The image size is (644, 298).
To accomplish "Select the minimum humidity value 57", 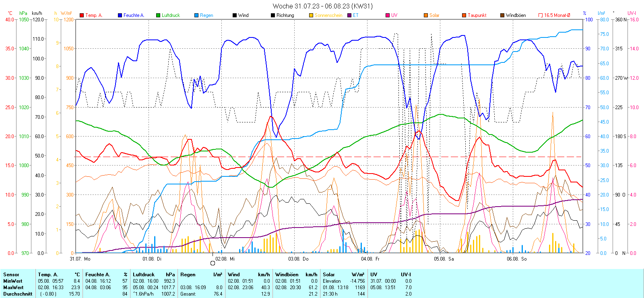I will (125, 281).
